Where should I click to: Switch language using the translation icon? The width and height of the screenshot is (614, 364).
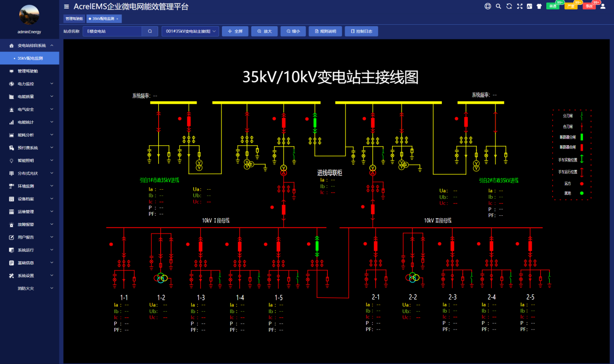(529, 6)
